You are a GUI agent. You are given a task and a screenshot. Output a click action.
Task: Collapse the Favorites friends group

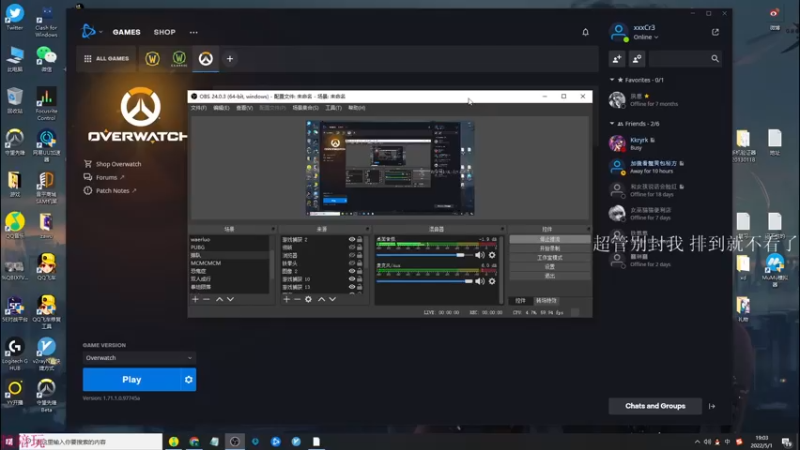coord(612,80)
